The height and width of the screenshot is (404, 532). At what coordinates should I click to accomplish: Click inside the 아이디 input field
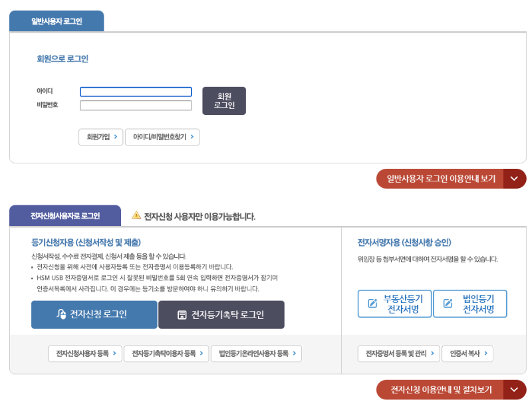click(135, 92)
